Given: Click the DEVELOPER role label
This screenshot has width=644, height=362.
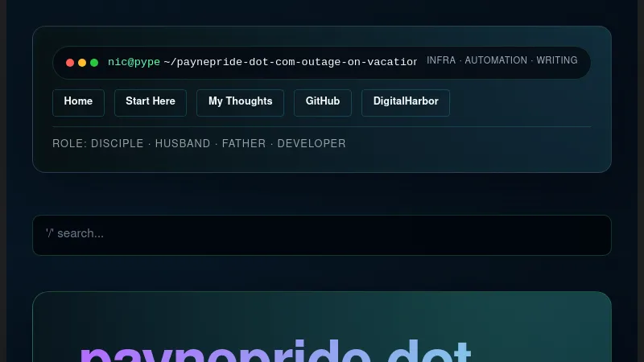Looking at the screenshot, I should click(312, 144).
